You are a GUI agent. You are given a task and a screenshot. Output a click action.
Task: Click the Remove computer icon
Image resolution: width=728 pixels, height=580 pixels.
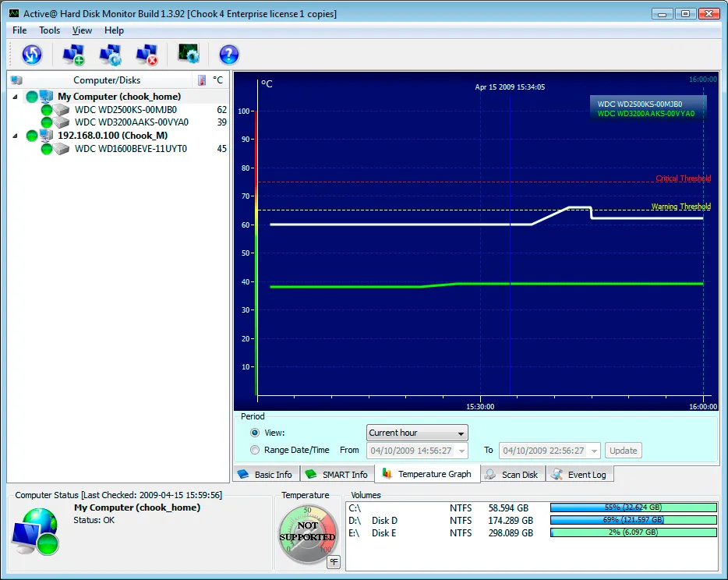click(x=147, y=55)
